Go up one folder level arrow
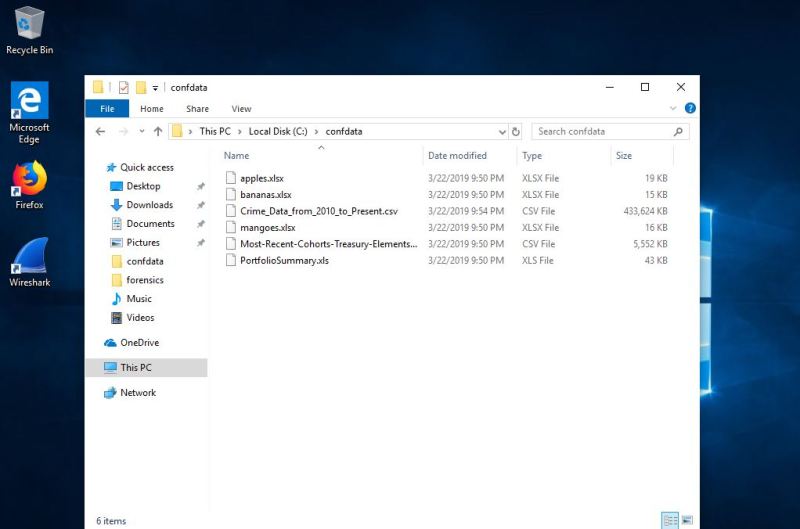 tap(158, 131)
